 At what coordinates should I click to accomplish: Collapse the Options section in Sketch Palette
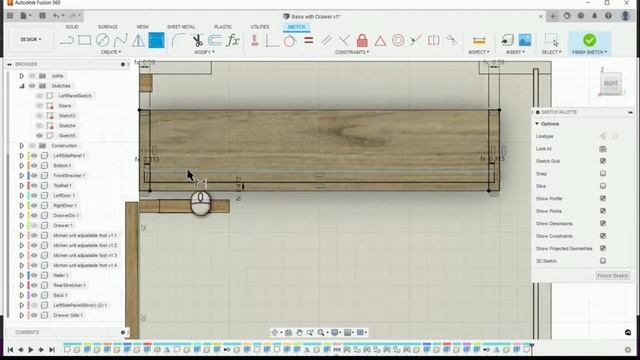[x=537, y=124]
